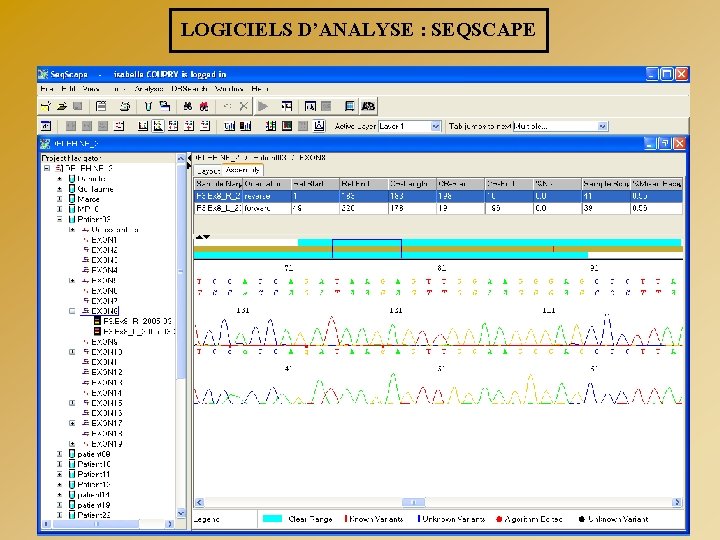720x540 pixels.
Task: Click the X delete toolbar icon
Action: pos(243,107)
